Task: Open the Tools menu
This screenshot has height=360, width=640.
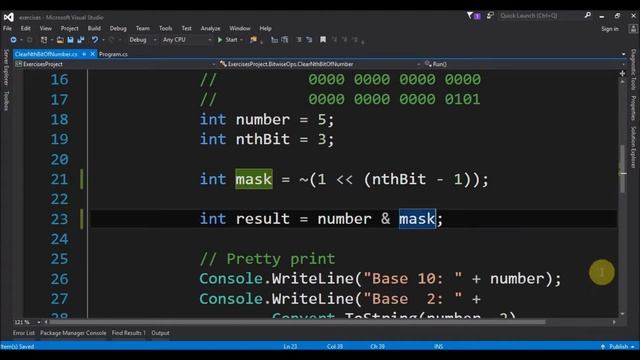Action: 165,28
